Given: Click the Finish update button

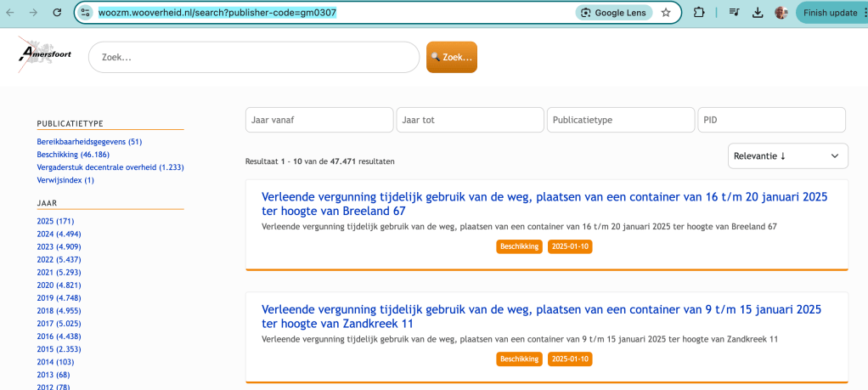Looking at the screenshot, I should coord(830,13).
